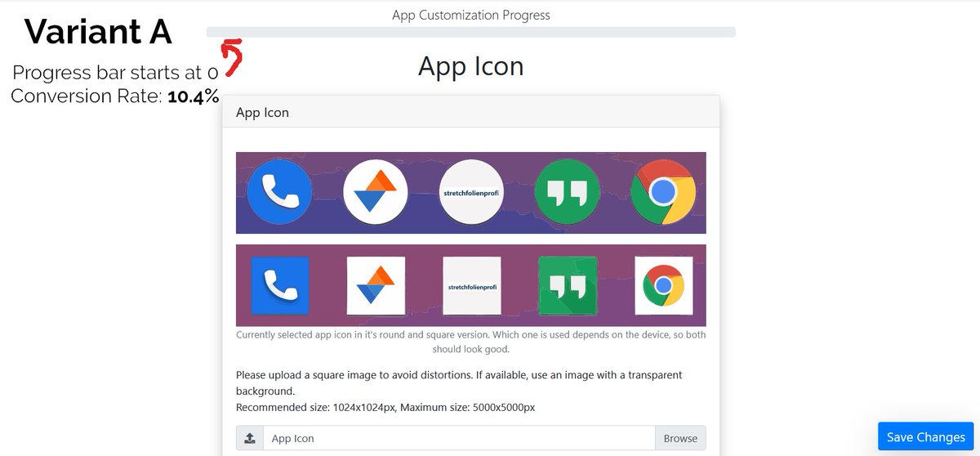
Task: Click the square Chrome icon
Action: pyautogui.click(x=663, y=286)
